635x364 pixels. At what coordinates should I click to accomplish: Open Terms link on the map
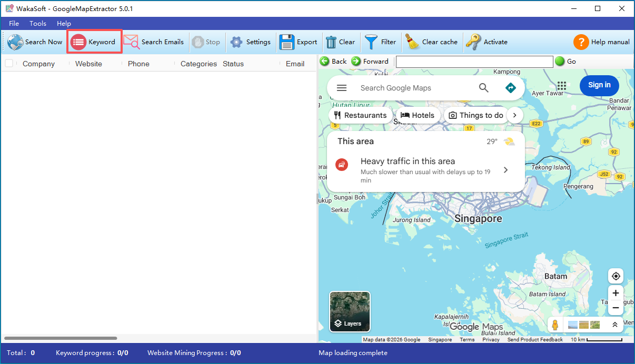467,340
